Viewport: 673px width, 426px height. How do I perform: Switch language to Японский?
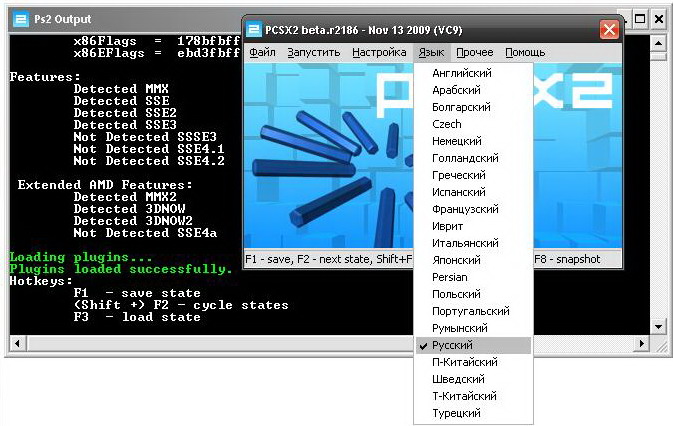click(456, 260)
